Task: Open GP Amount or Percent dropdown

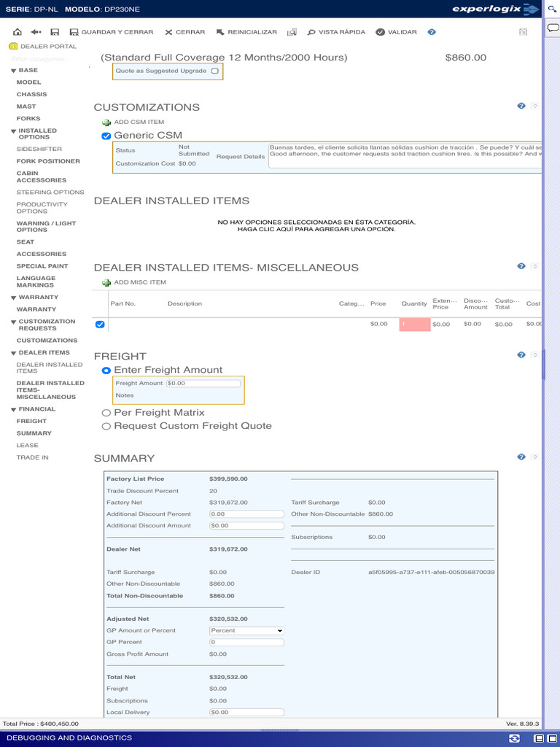Action: click(x=246, y=631)
